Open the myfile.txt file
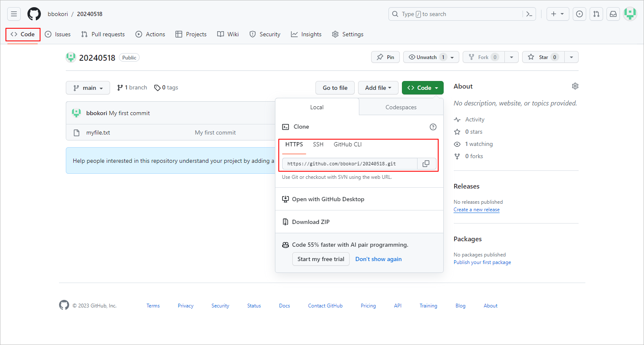Image resolution: width=644 pixels, height=345 pixels. (x=98, y=132)
